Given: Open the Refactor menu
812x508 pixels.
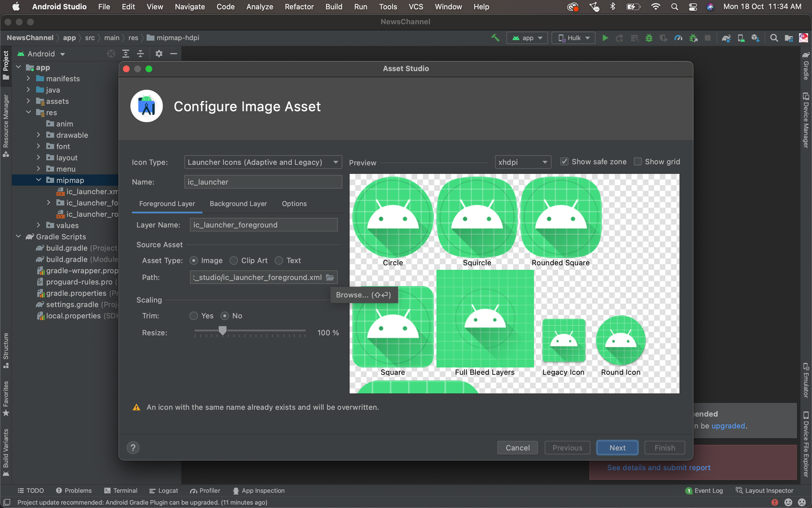Looking at the screenshot, I should tap(299, 7).
